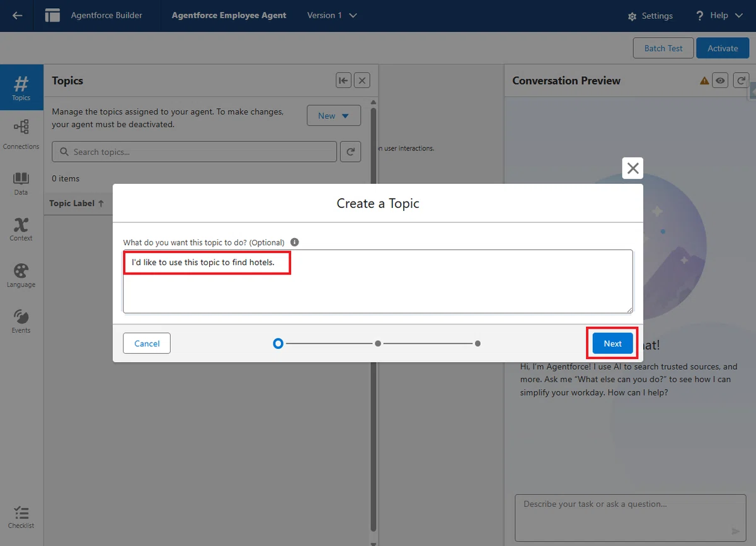Click the back arrow in header
The image size is (756, 546).
click(18, 16)
